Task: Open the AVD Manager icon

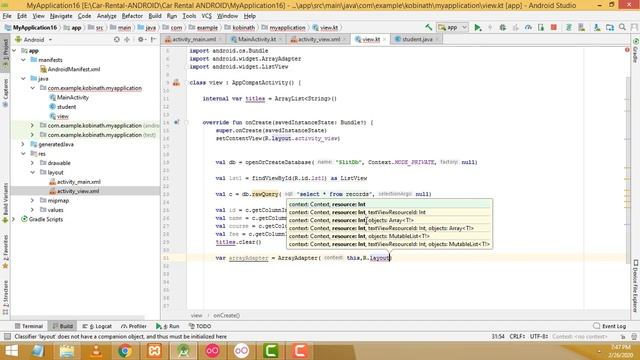Action: coord(582,27)
